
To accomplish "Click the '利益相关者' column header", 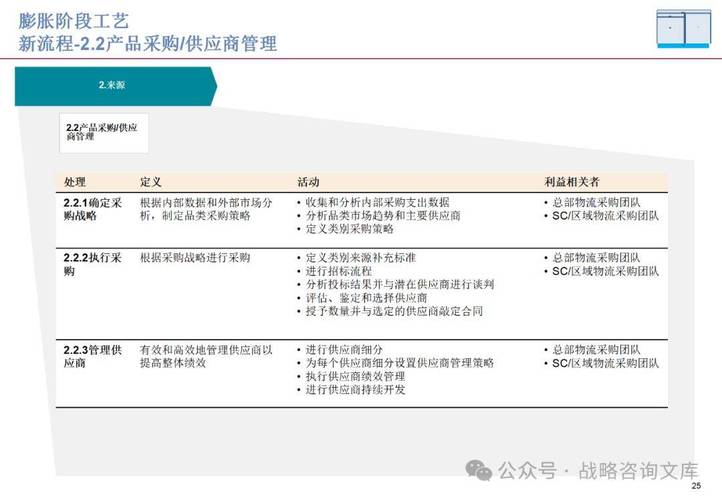I will pos(571,182).
